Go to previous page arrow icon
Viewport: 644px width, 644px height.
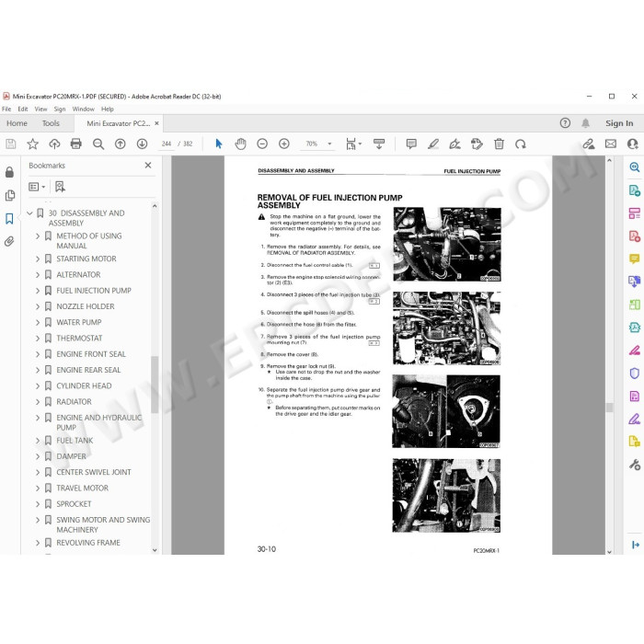pyautogui.click(x=120, y=144)
